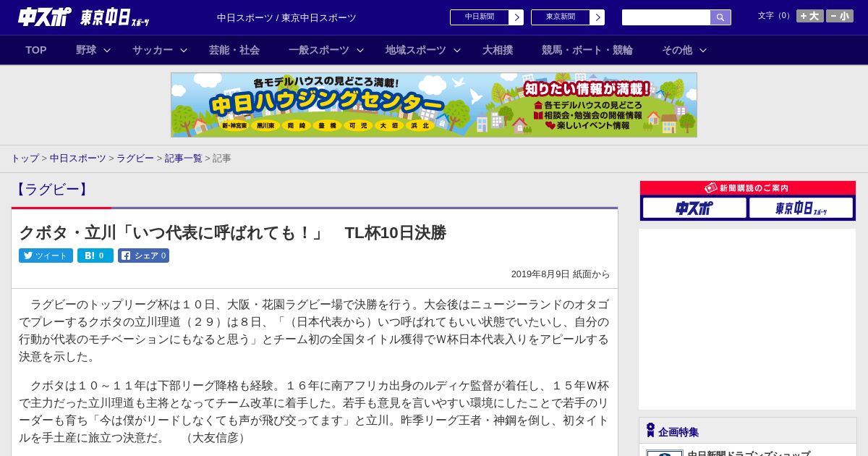Expand the サッカー dropdown chevron
The height and width of the screenshot is (456, 868).
(184, 50)
